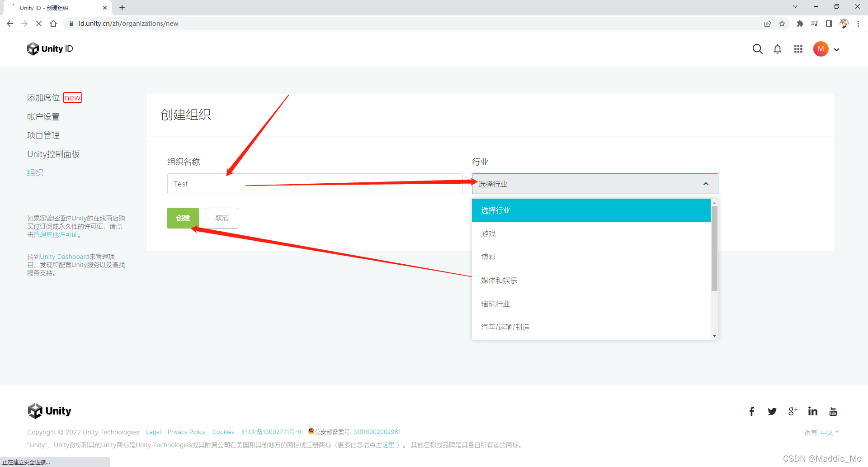Viewport: 868px width, 467px height.
Task: Select 媒体和娱乐 from the industry list
Action: pyautogui.click(x=591, y=281)
